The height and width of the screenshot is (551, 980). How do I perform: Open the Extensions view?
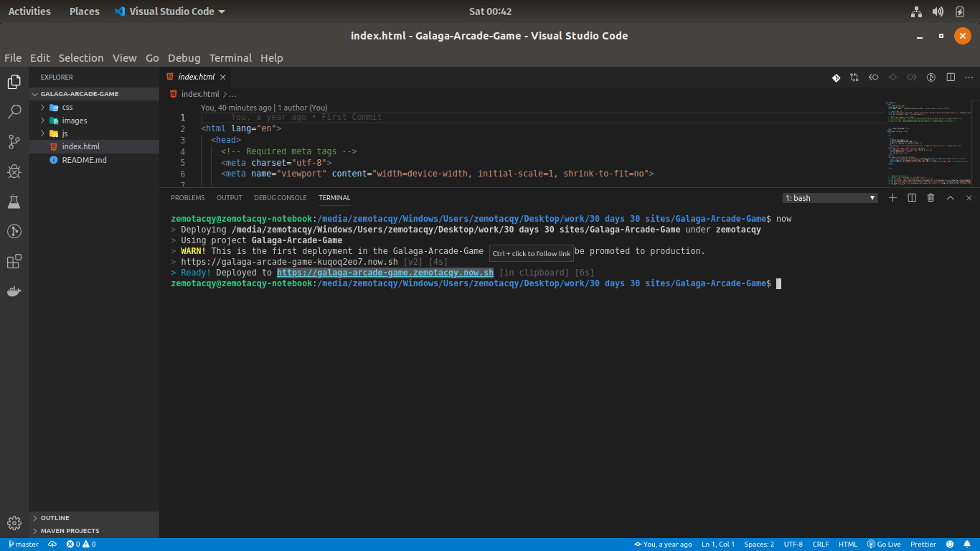14,261
